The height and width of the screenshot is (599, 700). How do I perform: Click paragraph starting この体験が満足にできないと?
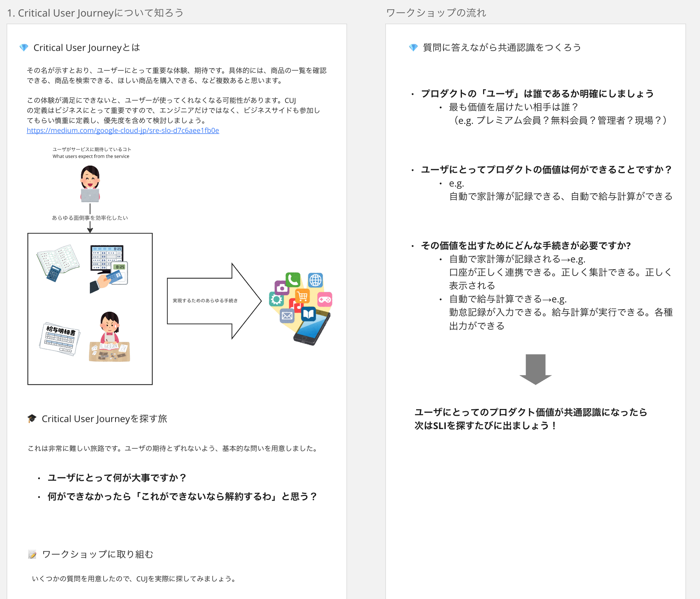173,110
